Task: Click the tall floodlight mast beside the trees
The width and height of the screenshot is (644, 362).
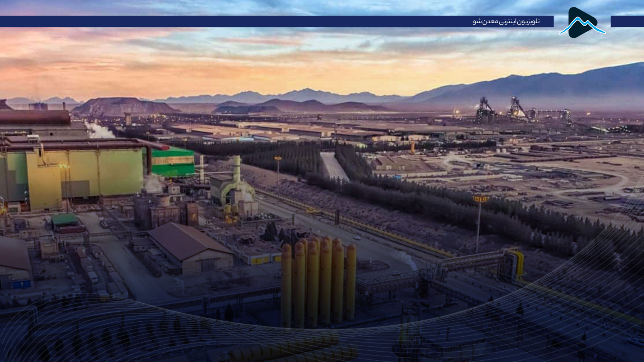Action: pyautogui.click(x=479, y=223)
